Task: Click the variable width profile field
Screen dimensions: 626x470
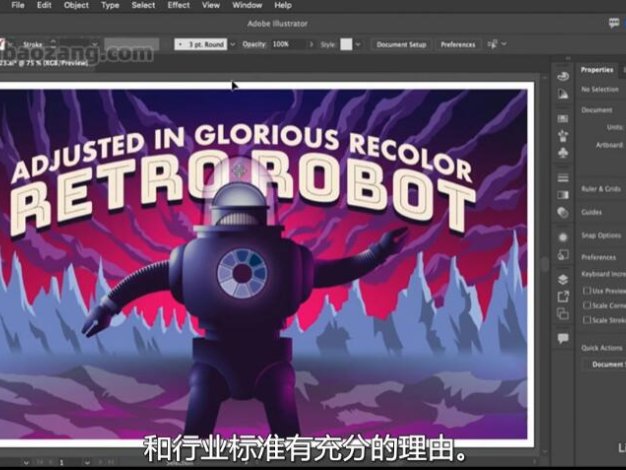Action: coord(132,44)
